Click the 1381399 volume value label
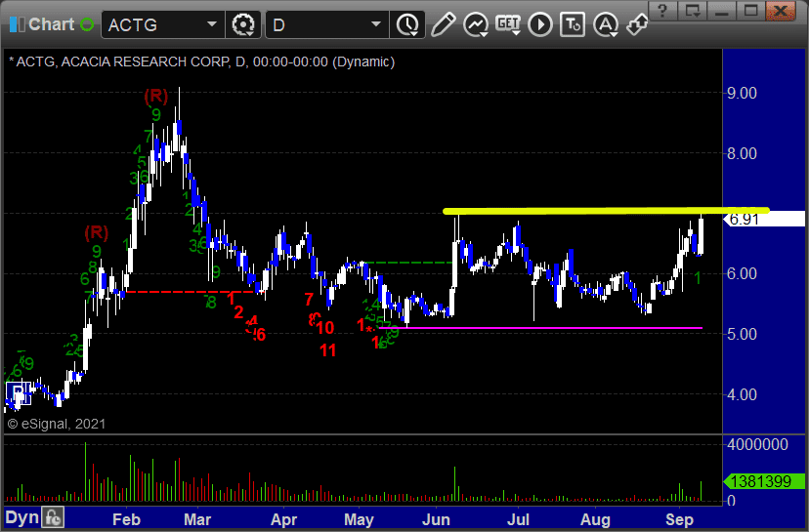Viewport: 809px width, 532px height. [x=764, y=481]
